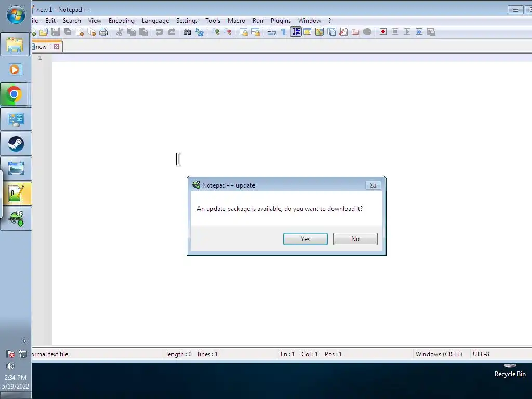532x399 pixels.
Task: Click the Copy toolbar icon
Action: [131, 32]
